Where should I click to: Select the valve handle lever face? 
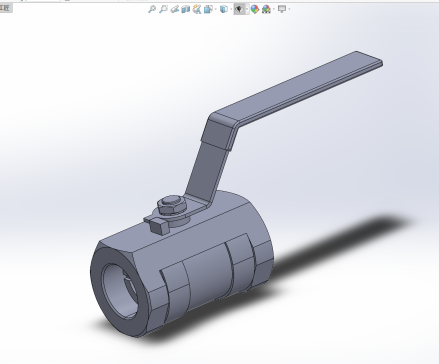[297, 87]
